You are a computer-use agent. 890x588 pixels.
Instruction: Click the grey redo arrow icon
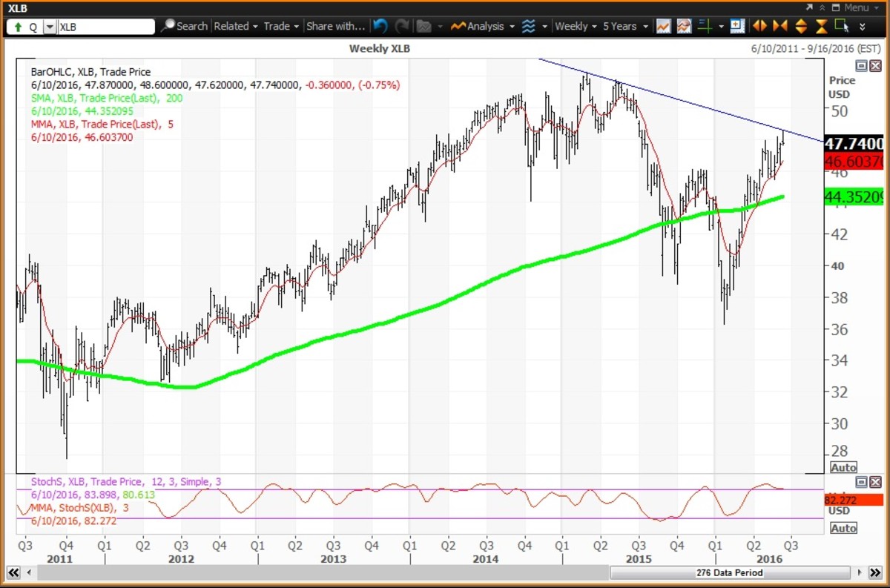pos(402,26)
